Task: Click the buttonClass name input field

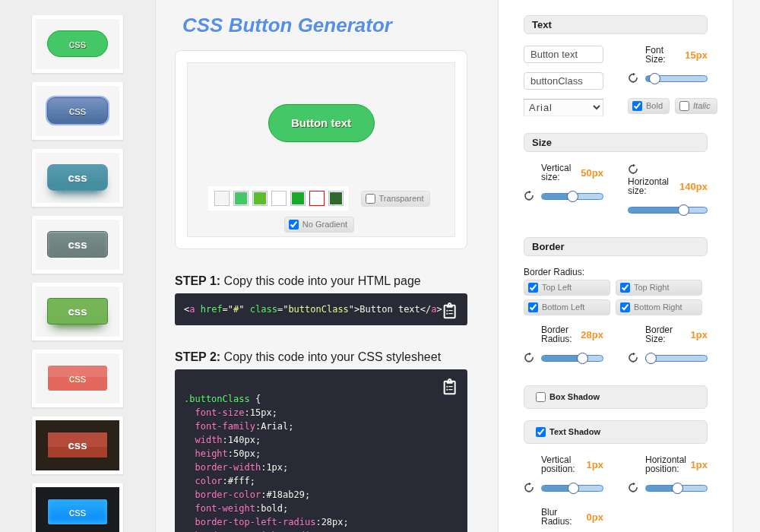Action: coord(563,81)
